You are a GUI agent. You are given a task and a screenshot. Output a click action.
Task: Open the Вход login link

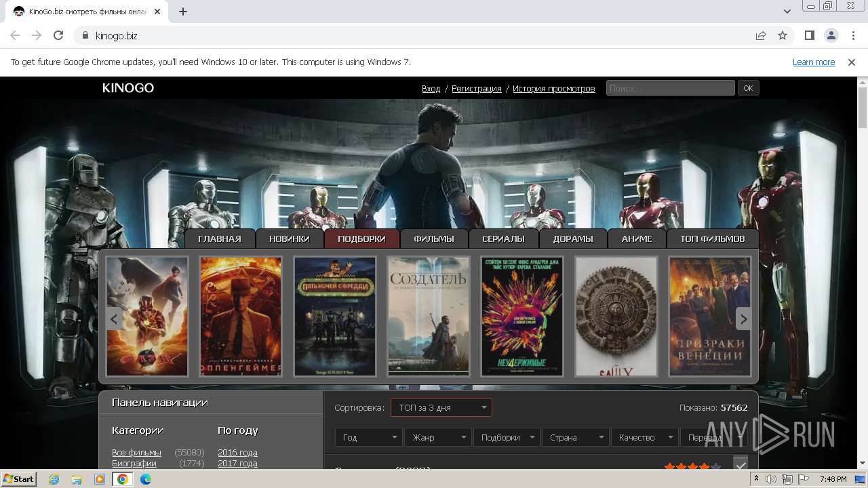point(431,89)
